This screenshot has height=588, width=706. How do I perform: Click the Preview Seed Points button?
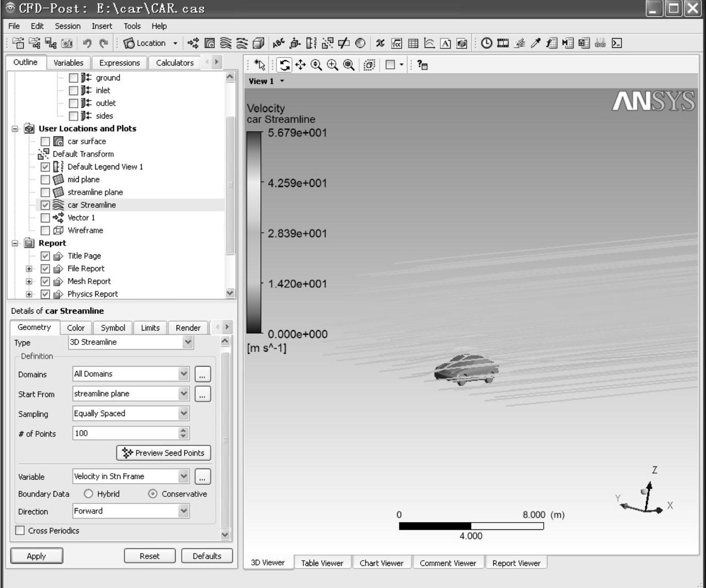click(164, 453)
